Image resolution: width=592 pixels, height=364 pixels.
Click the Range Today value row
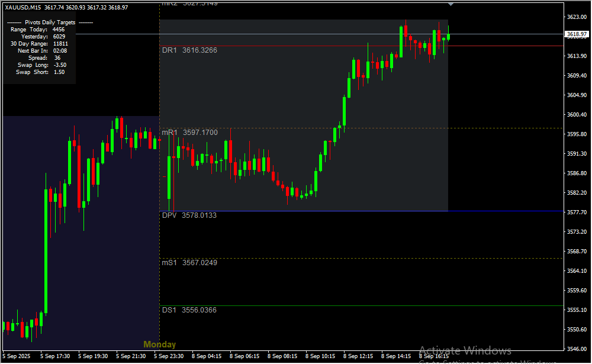[x=38, y=29]
